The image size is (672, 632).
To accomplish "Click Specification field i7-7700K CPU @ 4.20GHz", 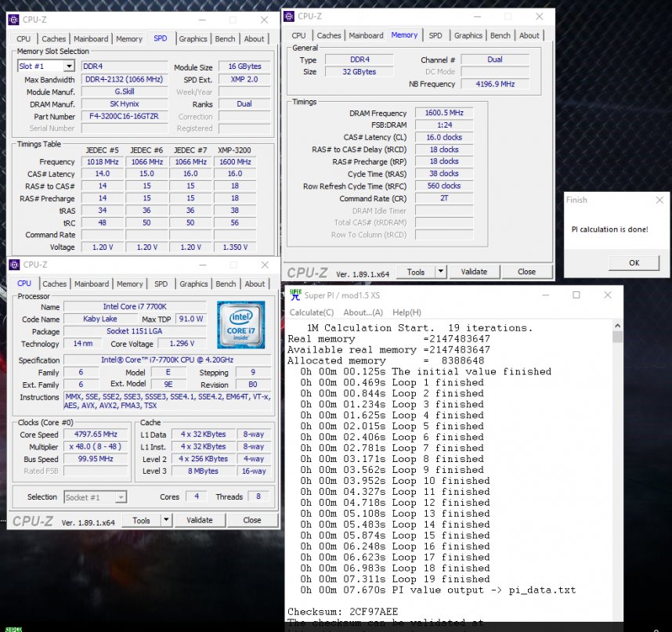I will (x=167, y=360).
